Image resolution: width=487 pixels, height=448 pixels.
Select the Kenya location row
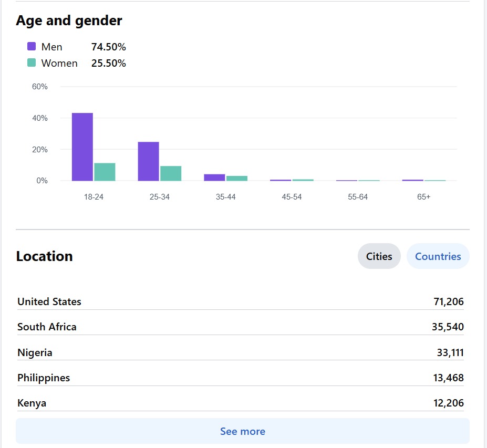coord(240,403)
